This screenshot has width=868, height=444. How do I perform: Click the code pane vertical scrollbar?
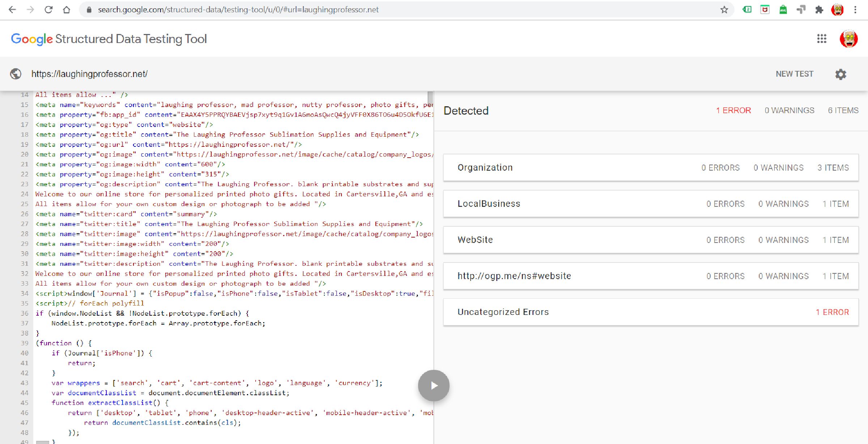(430, 98)
